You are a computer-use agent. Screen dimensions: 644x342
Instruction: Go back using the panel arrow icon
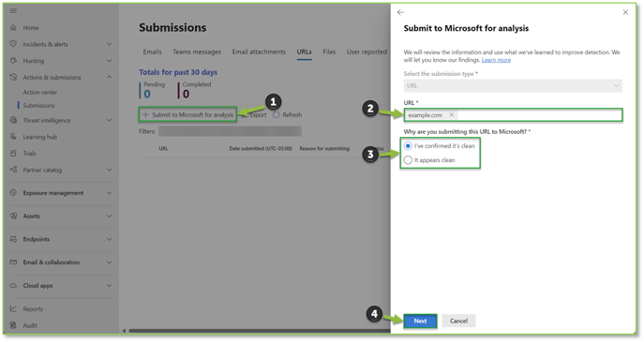tap(400, 12)
